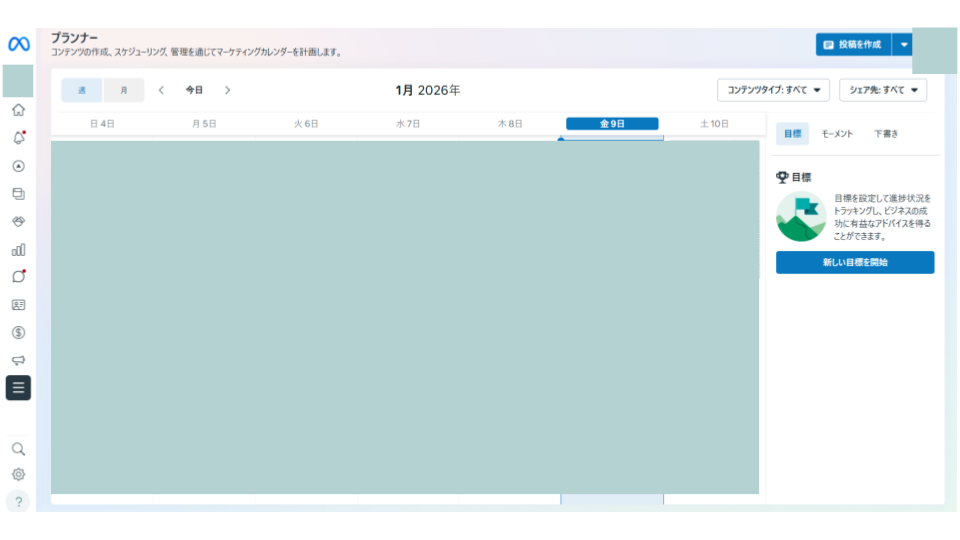Open the arrow beside 投稿を作成
Image resolution: width=960 pixels, height=540 pixels.
tap(903, 45)
